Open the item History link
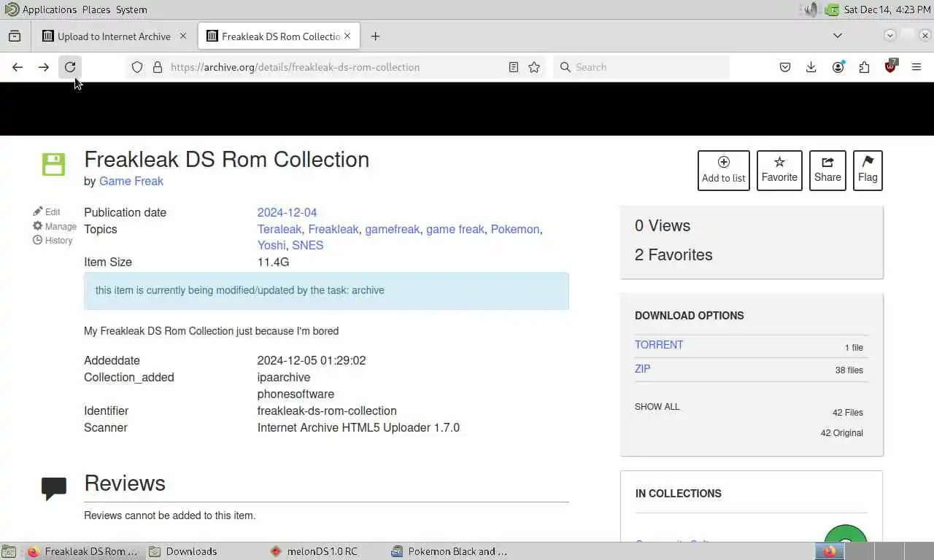The image size is (934, 560). click(x=53, y=240)
